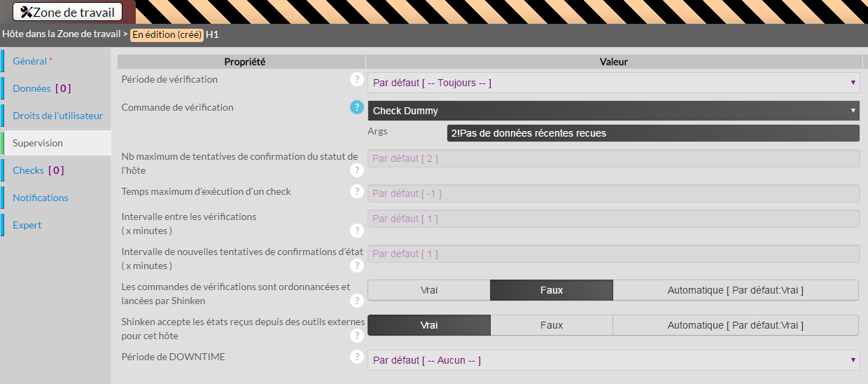The width and height of the screenshot is (868, 384).
Task: Open the Notifications tab
Action: coord(41,198)
